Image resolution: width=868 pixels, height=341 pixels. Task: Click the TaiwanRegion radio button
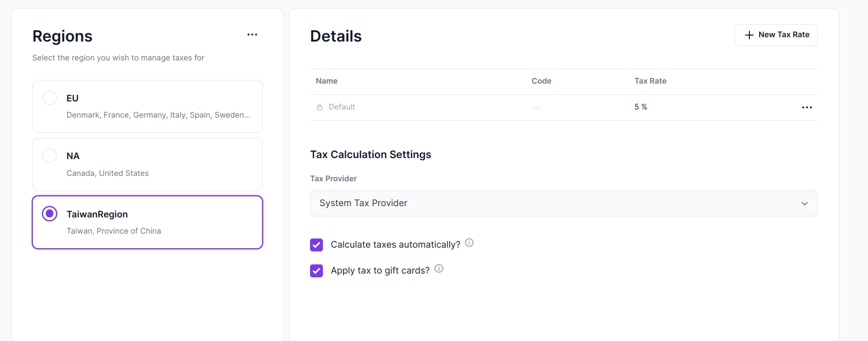[x=50, y=214]
